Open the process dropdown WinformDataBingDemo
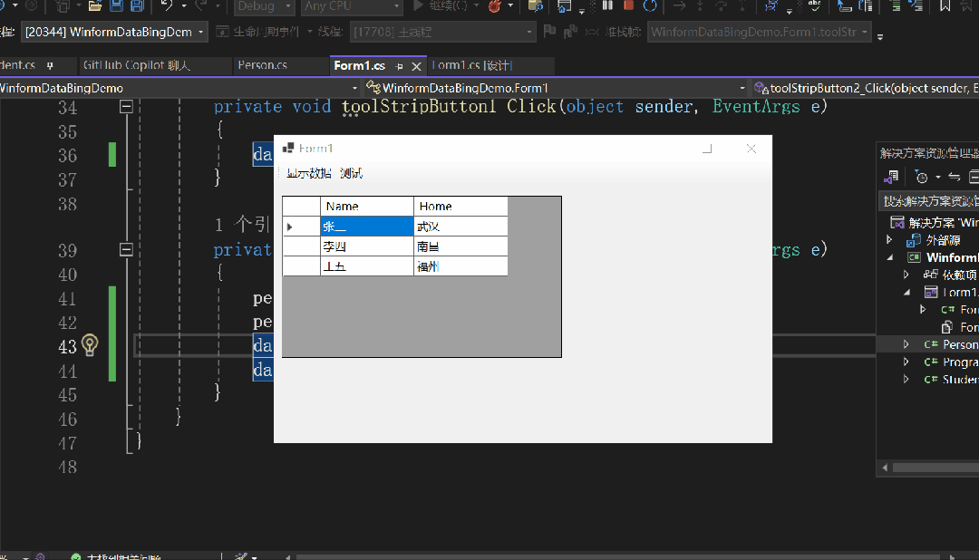This screenshot has width=979, height=560. tap(114, 32)
